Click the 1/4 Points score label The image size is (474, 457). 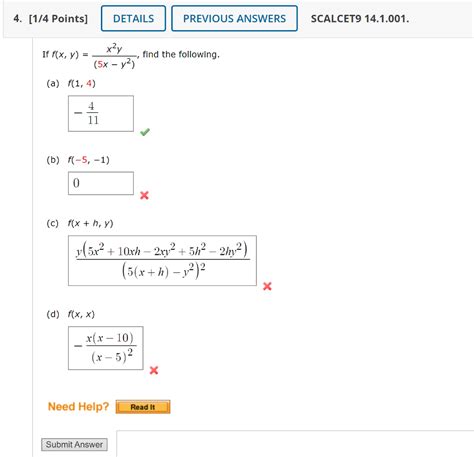pyautogui.click(x=58, y=19)
